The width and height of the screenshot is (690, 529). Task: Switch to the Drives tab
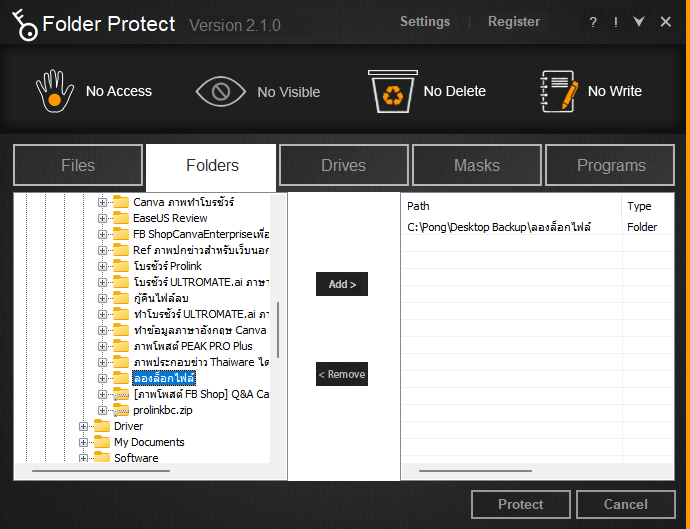[343, 165]
